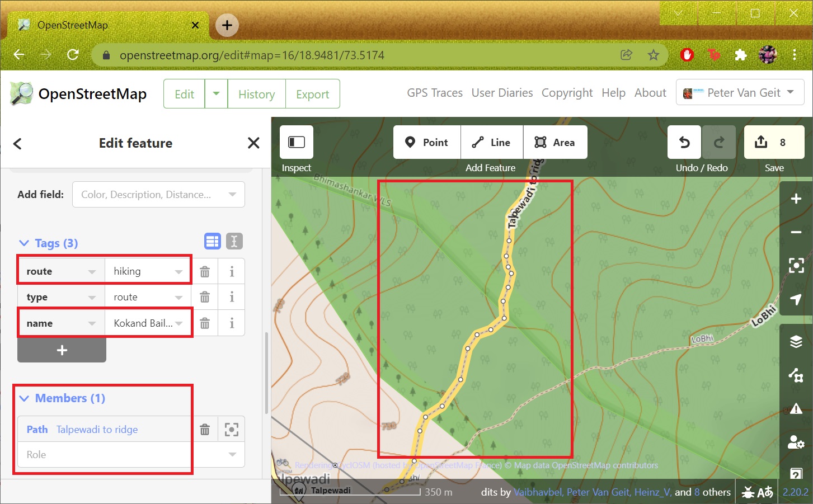Bookmark this page with star icon
Viewport: 813px width, 504px height.
coord(653,55)
